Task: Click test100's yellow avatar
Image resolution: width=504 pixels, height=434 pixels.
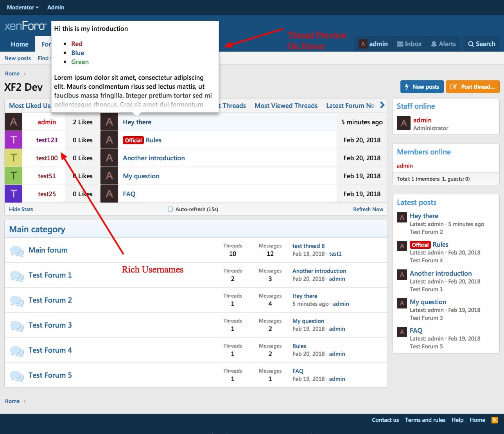Action: [x=13, y=158]
